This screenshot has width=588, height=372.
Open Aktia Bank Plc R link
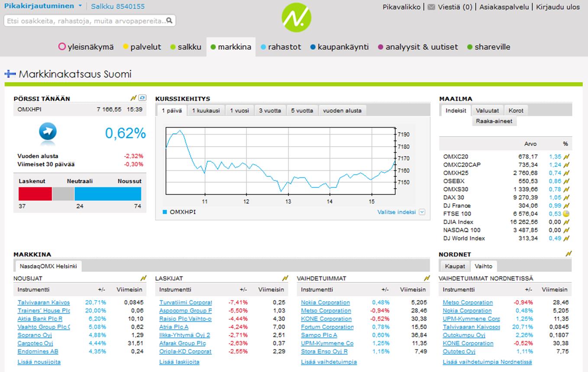40,319
